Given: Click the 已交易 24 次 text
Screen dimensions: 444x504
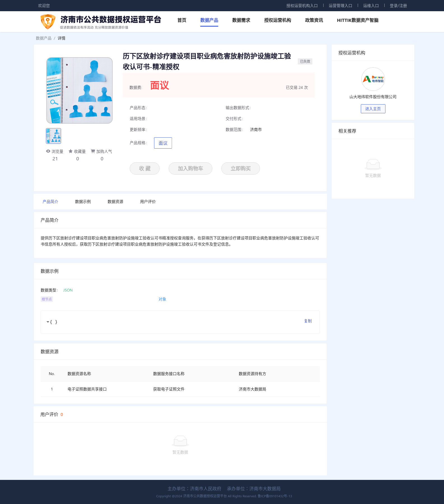Looking at the screenshot, I should pos(297,87).
